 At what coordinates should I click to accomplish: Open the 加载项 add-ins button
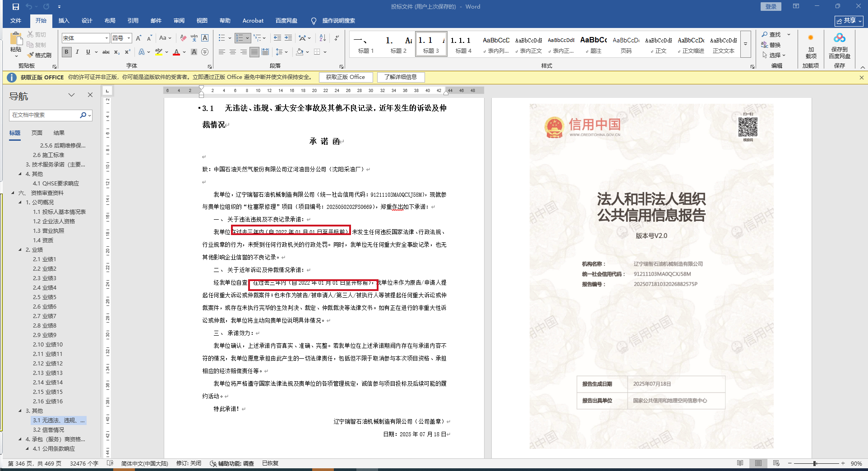tap(811, 46)
